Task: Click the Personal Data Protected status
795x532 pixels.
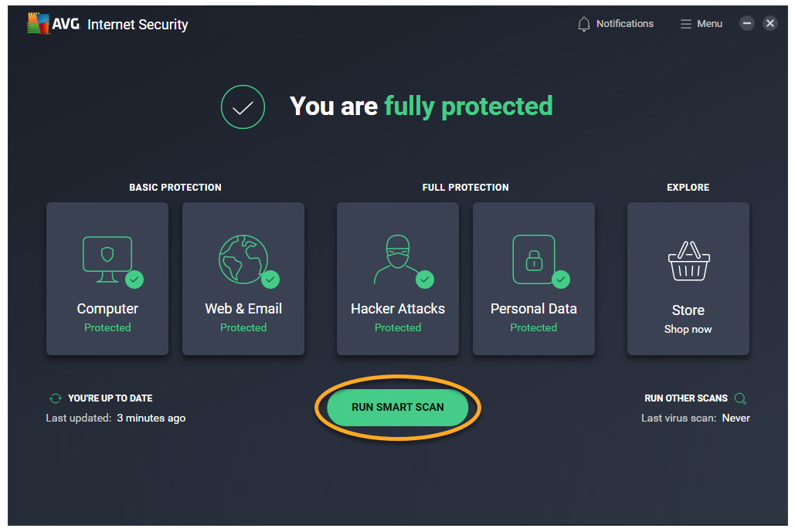Action: 533,328
